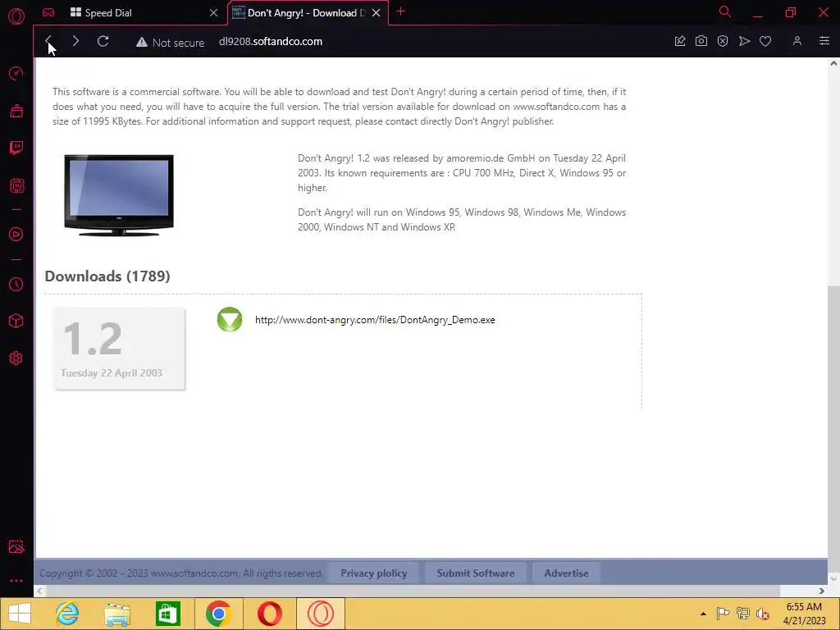Open Easy Setup sliders icon
Image resolution: width=840 pixels, height=630 pixels.
coord(824,41)
